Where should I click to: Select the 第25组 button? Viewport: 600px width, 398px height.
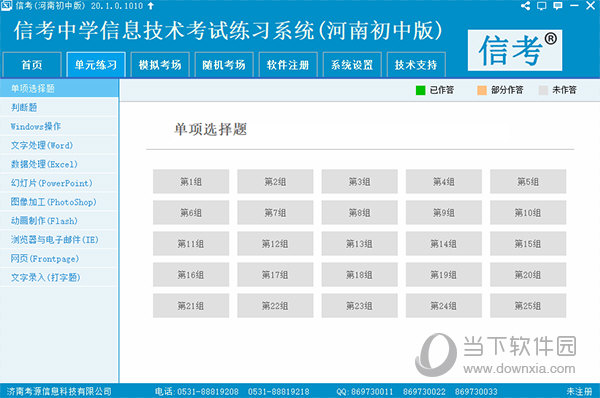[528, 305]
